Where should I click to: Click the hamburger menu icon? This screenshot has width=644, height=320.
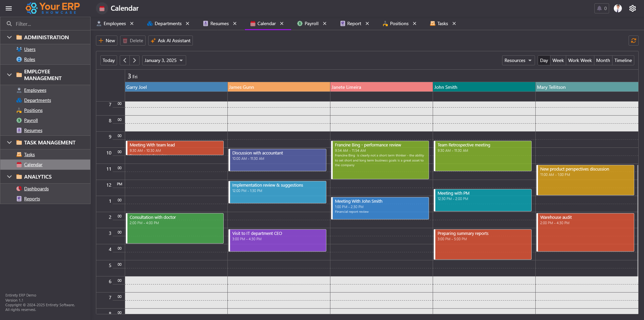point(9,8)
